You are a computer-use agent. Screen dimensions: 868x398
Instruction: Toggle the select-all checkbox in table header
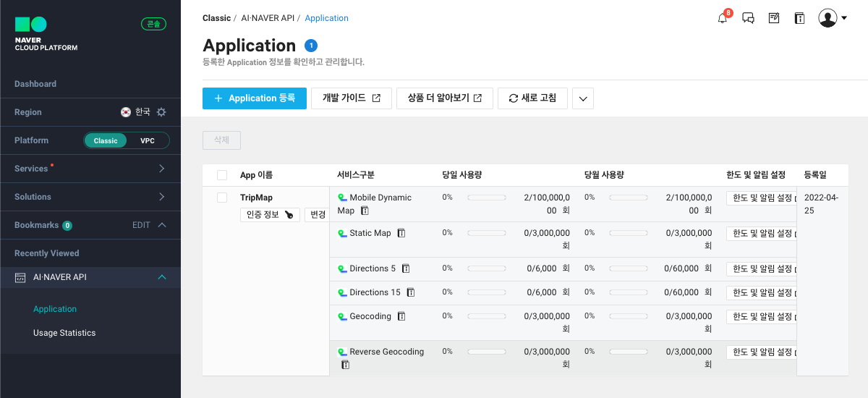(222, 175)
